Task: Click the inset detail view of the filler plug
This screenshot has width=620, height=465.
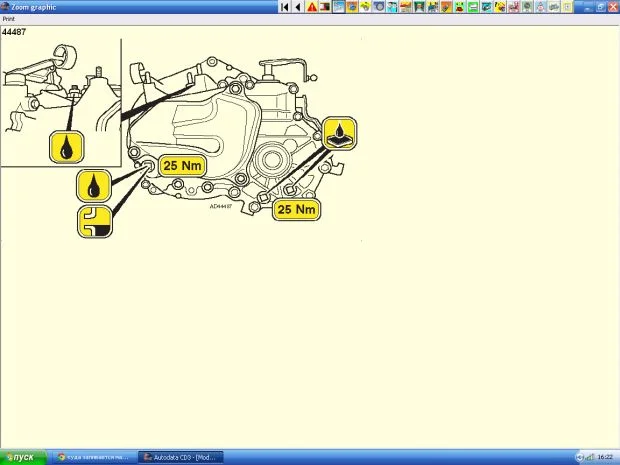Action: [x=60, y=102]
